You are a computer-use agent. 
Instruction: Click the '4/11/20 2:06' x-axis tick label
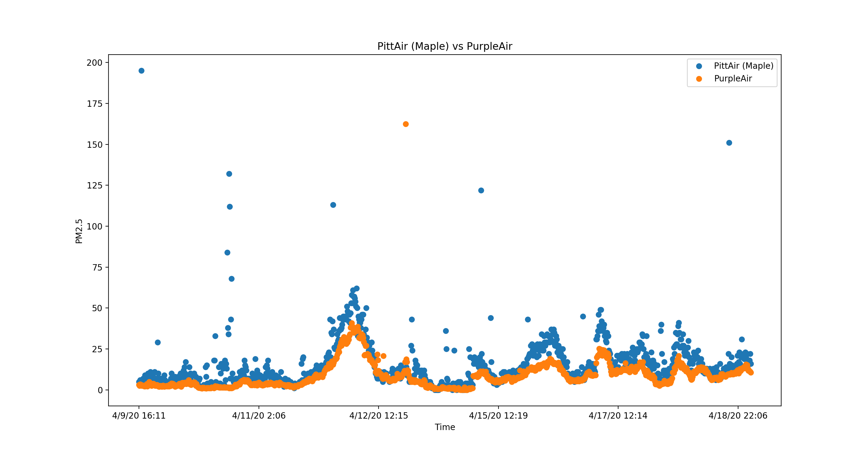click(x=259, y=416)
